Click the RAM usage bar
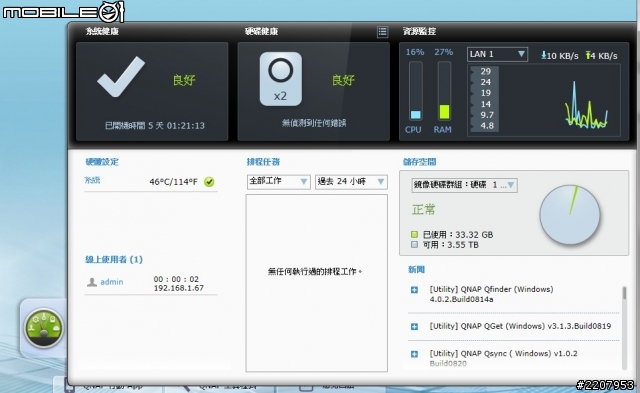 (444, 91)
